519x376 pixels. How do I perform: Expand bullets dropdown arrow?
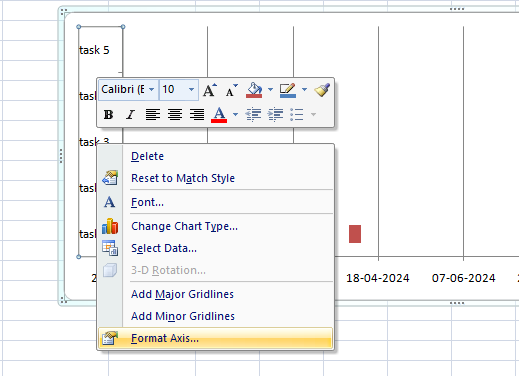point(313,115)
